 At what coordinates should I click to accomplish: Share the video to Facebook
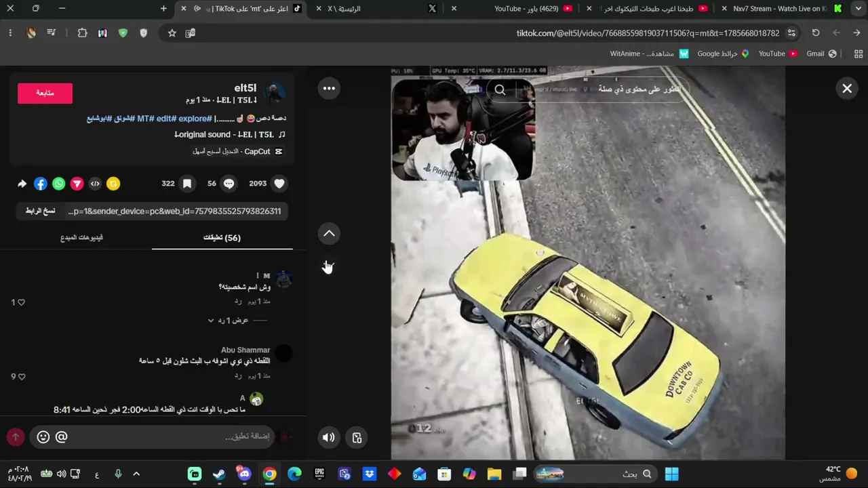coord(41,184)
